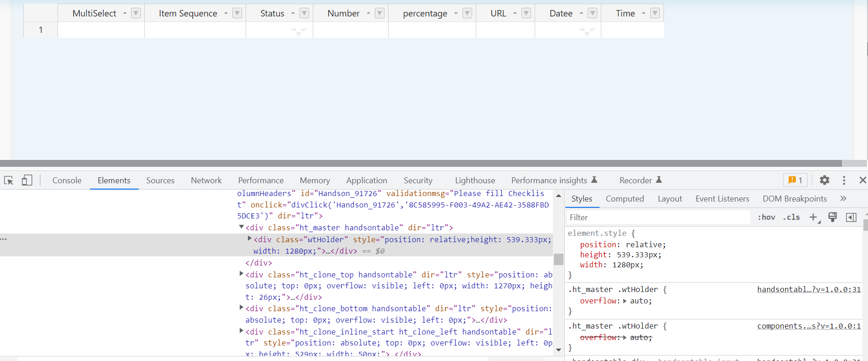Image resolution: width=868 pixels, height=361 pixels.
Task: Open the URL column filter dropdown
Action: pos(526,13)
